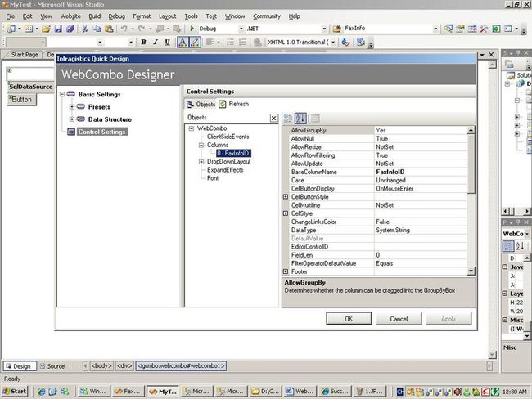This screenshot has height=399, width=532.
Task: Collapse the Basic Settings tree node
Action: 62,94
